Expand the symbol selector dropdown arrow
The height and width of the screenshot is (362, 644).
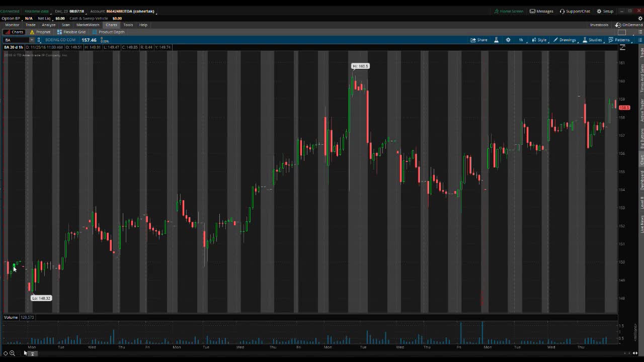pos(32,40)
